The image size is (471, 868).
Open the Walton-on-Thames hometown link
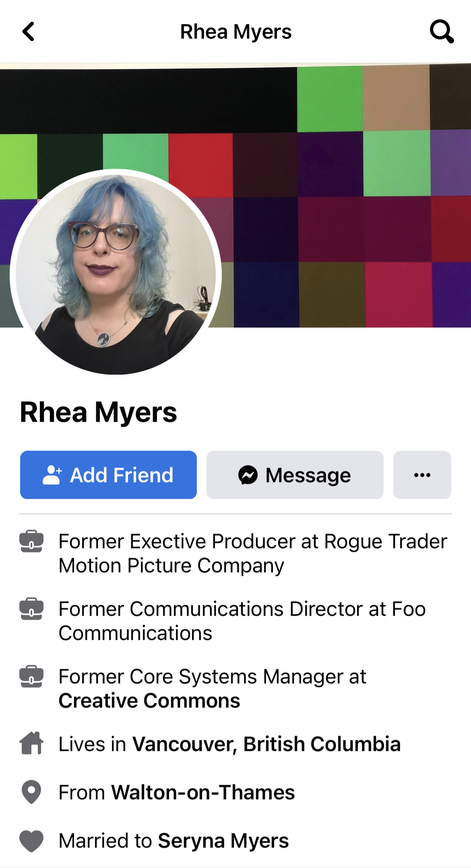tap(203, 792)
